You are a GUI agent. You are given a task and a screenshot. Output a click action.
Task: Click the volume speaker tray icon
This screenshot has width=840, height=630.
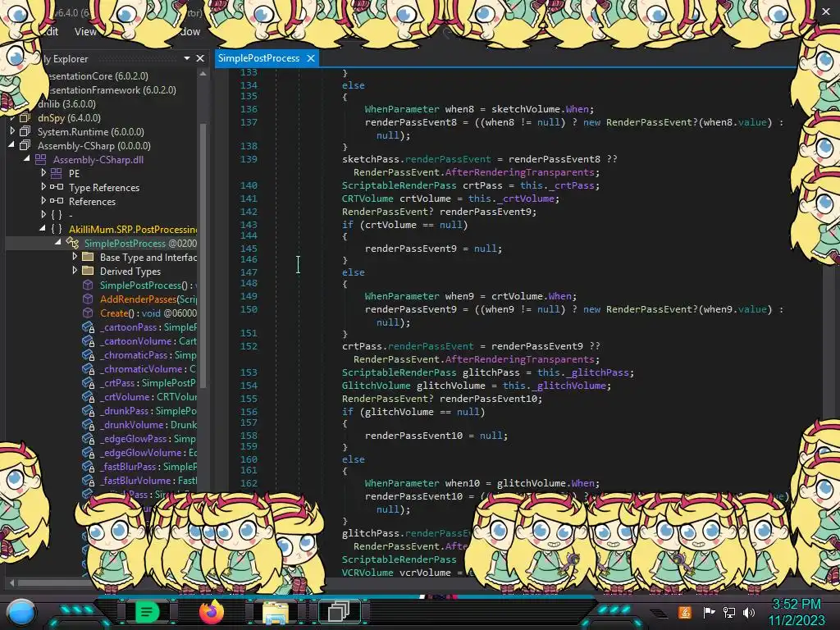pos(749,612)
